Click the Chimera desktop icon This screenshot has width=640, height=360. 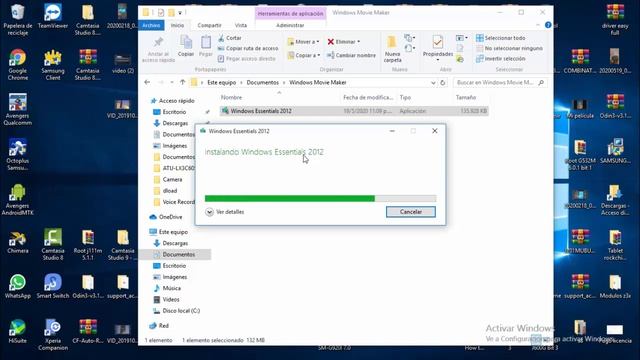tap(18, 242)
